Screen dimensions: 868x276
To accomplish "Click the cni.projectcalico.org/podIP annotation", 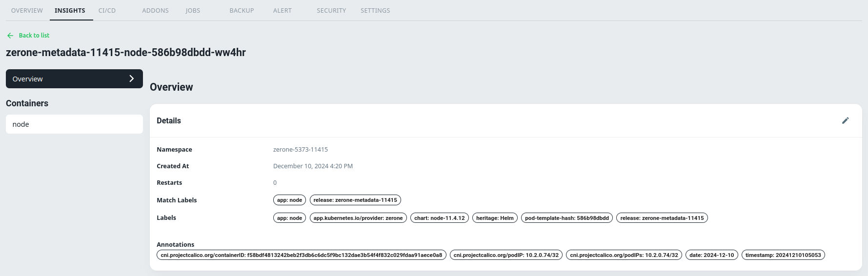I will 506,255.
